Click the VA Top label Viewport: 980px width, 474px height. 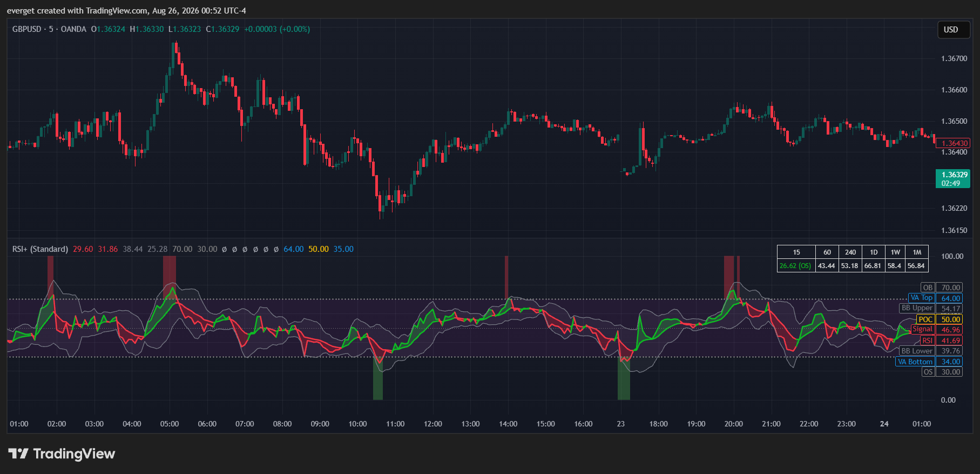coord(921,298)
